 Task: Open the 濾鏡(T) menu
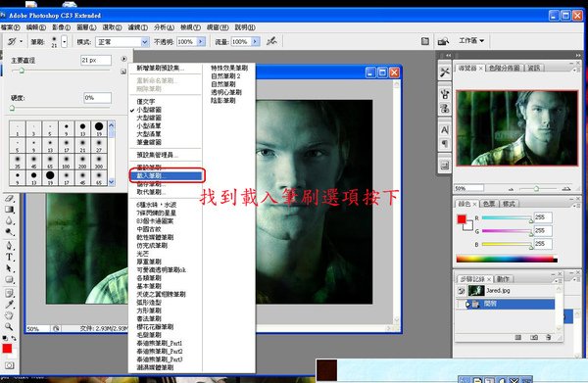pos(138,27)
